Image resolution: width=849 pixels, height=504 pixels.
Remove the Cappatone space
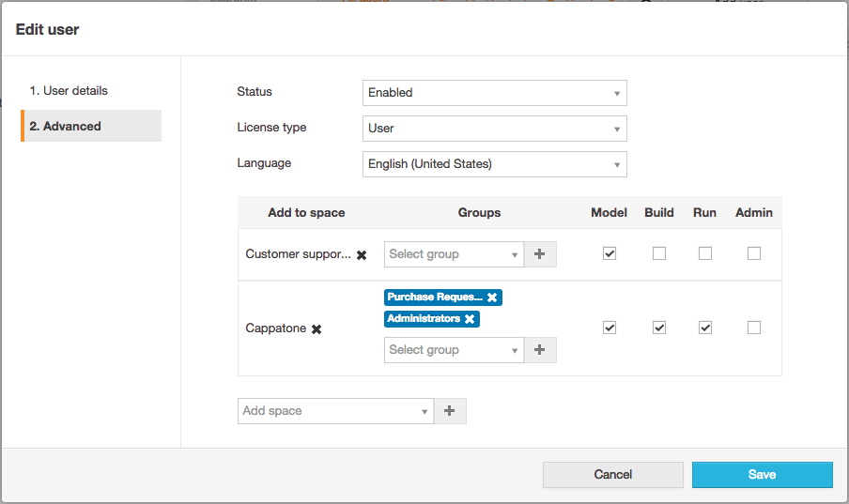pos(316,329)
